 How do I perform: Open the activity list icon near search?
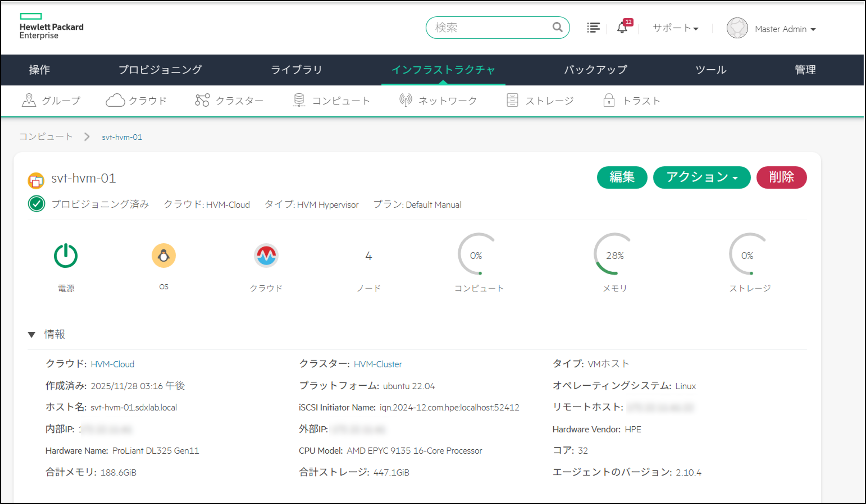coord(593,28)
